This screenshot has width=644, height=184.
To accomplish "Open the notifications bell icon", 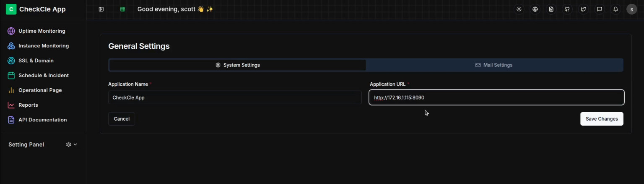I will [615, 9].
